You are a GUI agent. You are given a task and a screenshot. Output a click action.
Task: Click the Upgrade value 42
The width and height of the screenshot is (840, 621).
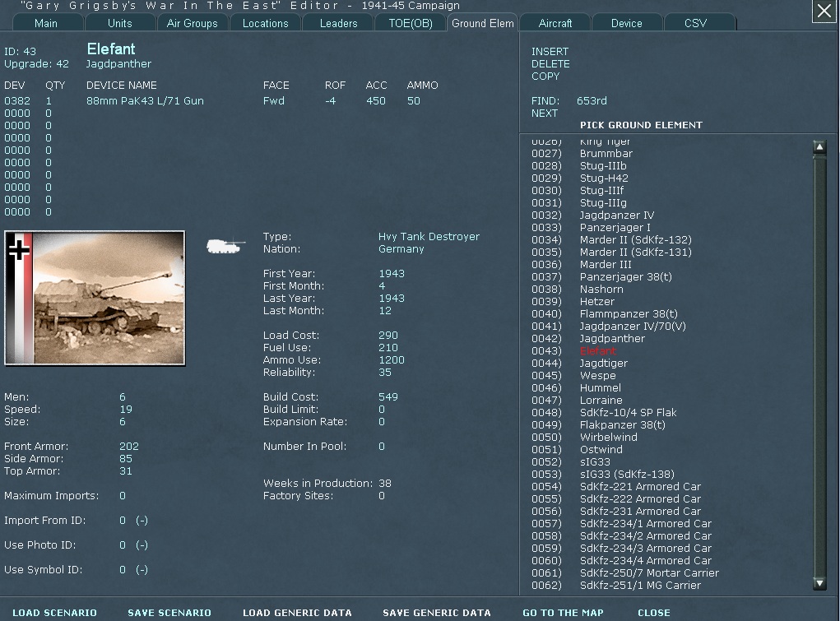(63, 64)
